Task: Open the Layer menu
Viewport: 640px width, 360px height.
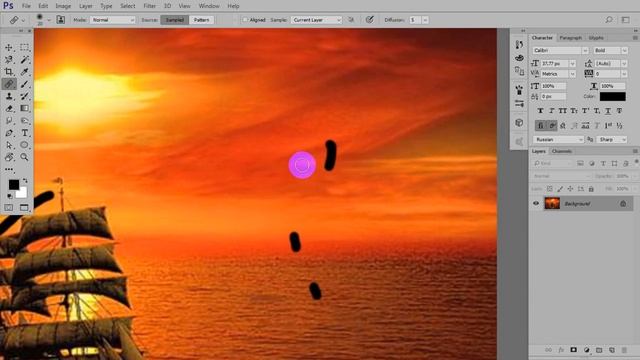Action: coord(85,6)
